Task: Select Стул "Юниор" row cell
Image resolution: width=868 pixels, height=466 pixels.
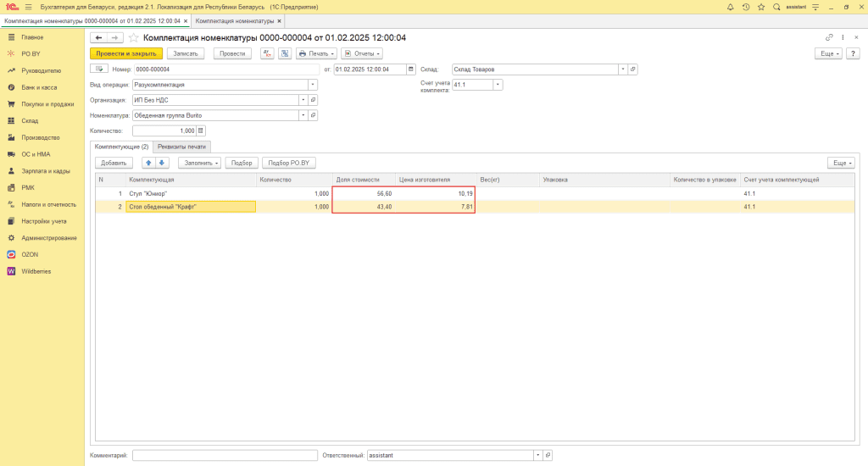Action: (191, 194)
